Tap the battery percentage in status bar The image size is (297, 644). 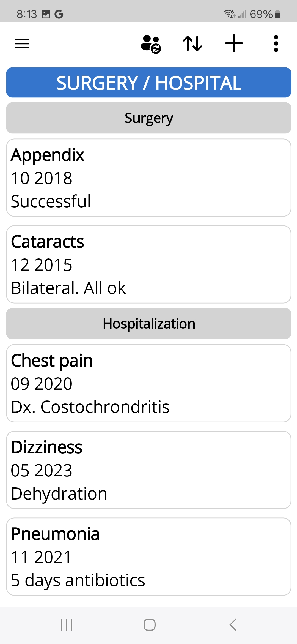click(x=261, y=14)
